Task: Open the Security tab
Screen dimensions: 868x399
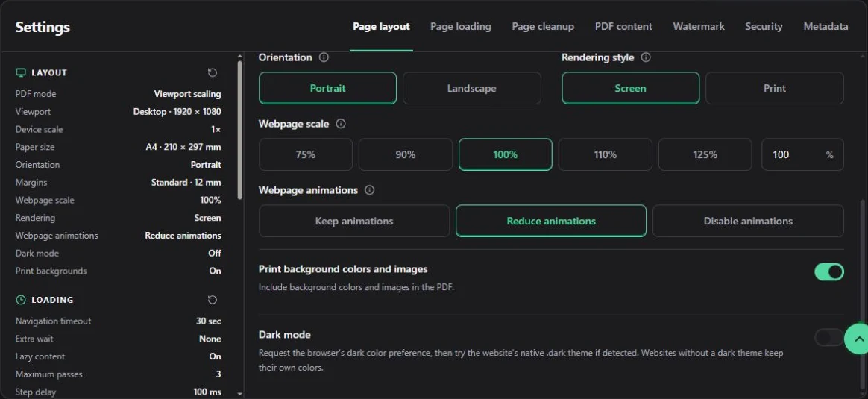Action: tap(764, 27)
